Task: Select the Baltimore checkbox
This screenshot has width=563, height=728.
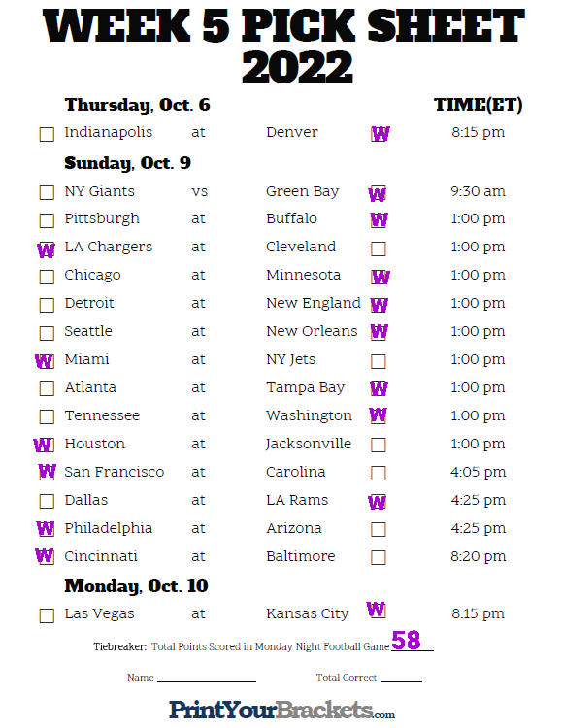Action: pos(379,557)
